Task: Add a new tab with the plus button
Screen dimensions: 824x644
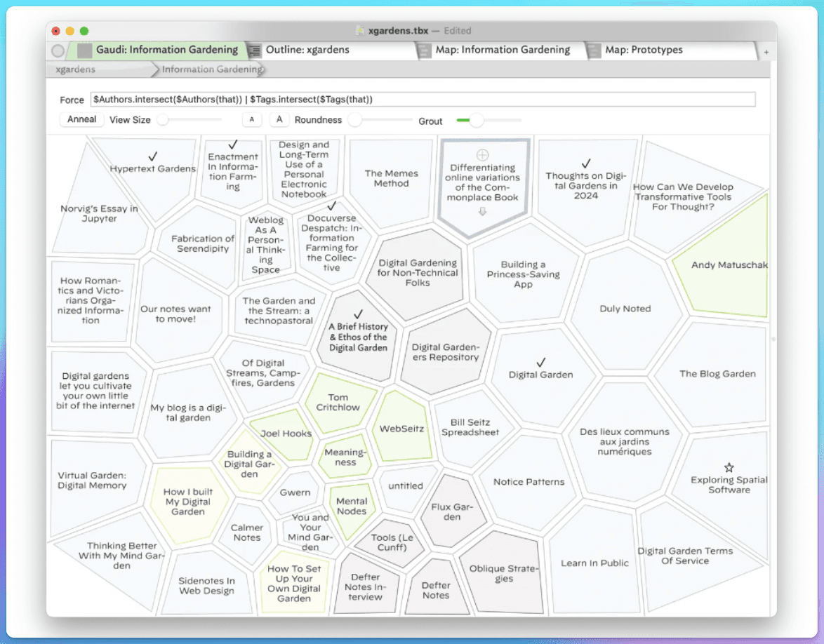Action: click(x=766, y=52)
